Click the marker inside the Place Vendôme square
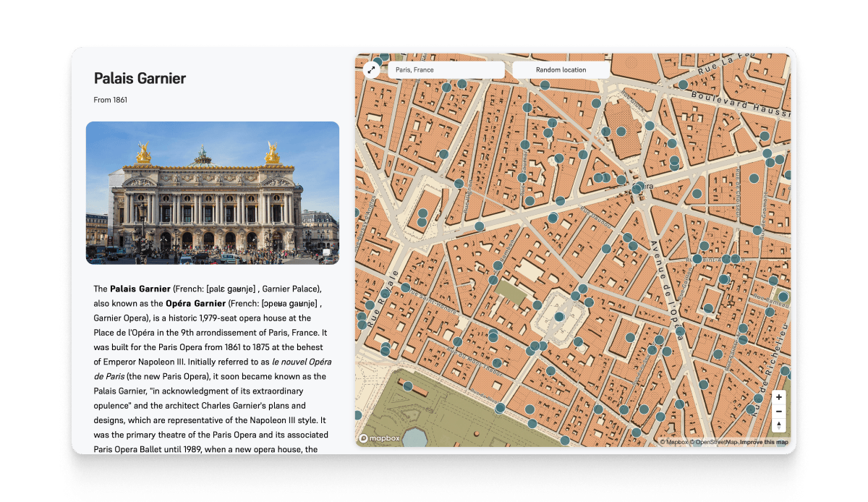 [x=559, y=316]
